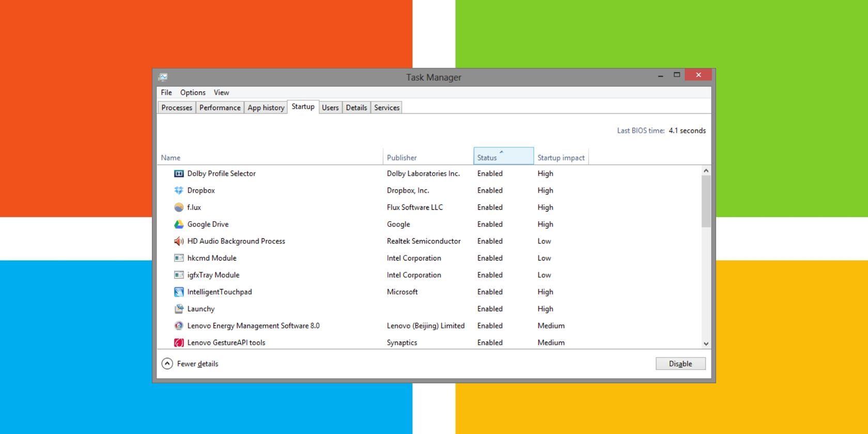Screen dimensions: 868x434
Task: Open the File menu
Action: point(166,92)
